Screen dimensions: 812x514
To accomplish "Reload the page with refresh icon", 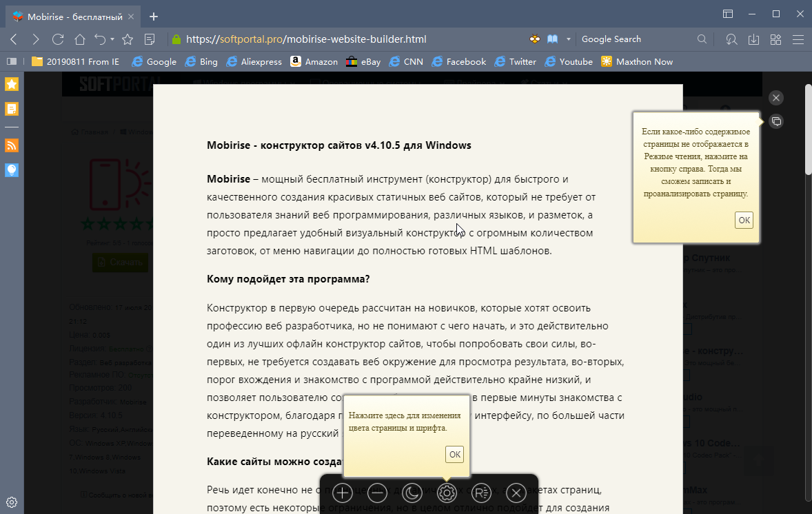I will (x=58, y=39).
